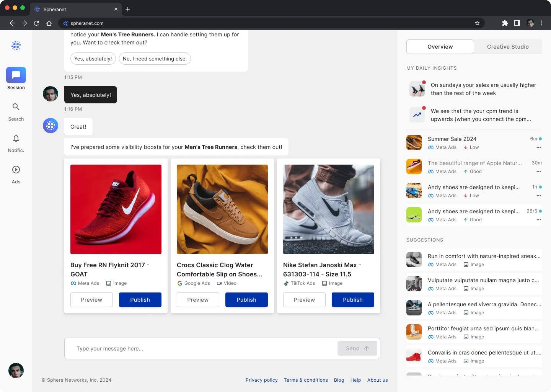This screenshot has width=551, height=392.
Task: Switch to the Creative Studio tab
Action: (x=508, y=46)
